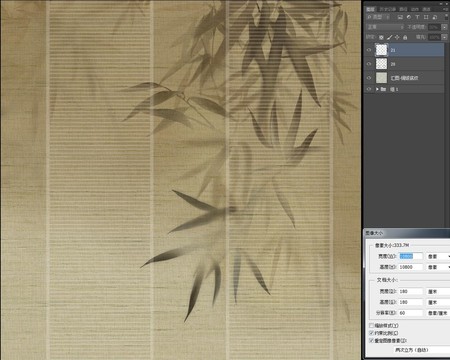The height and width of the screenshot is (360, 450).
Task: Open the pixel height unit dropdown
Action: pyautogui.click(x=438, y=267)
